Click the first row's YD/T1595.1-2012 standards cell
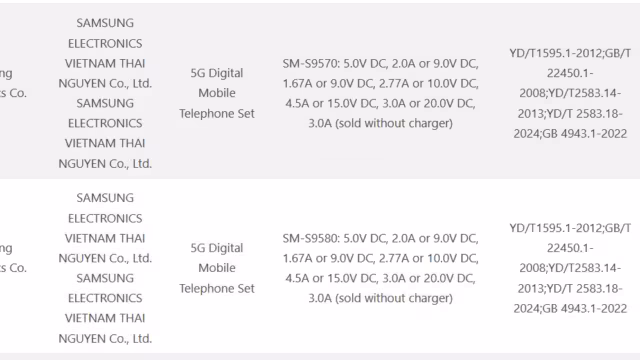Screen dimensions: 640x360 570,93
